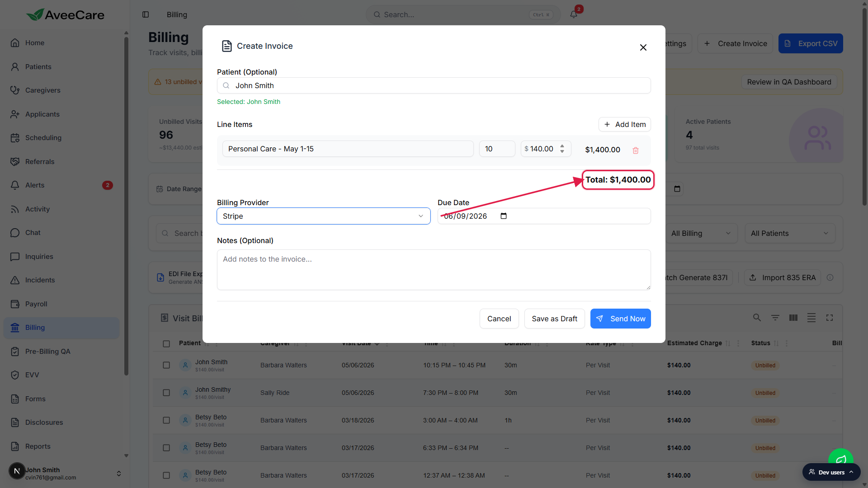
Task: Show column visibility settings icon
Action: tap(793, 318)
